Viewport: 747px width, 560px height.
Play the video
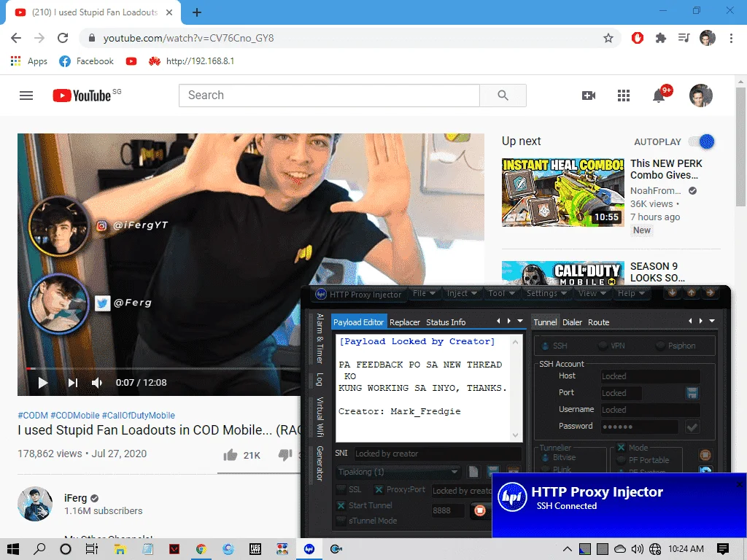click(42, 382)
